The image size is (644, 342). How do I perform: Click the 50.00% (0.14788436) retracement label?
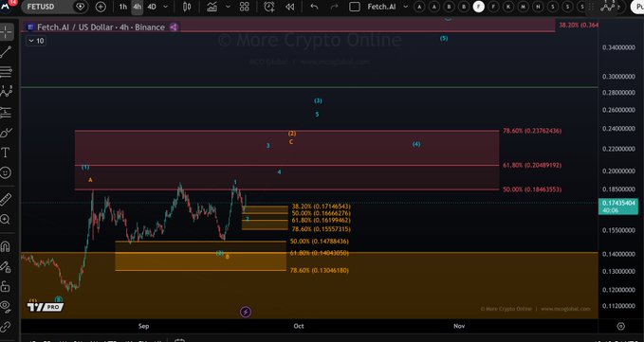coord(319,242)
